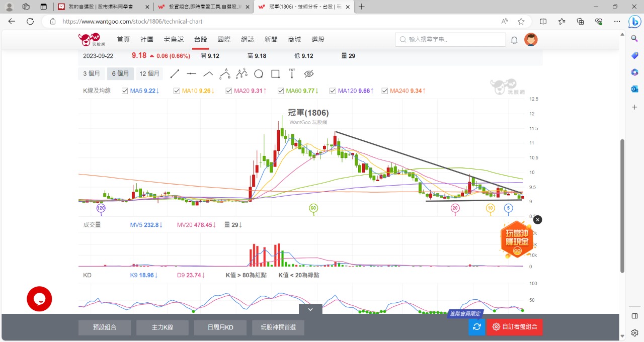Click the blue refresh icon button
The height and width of the screenshot is (342, 644).
tap(477, 327)
